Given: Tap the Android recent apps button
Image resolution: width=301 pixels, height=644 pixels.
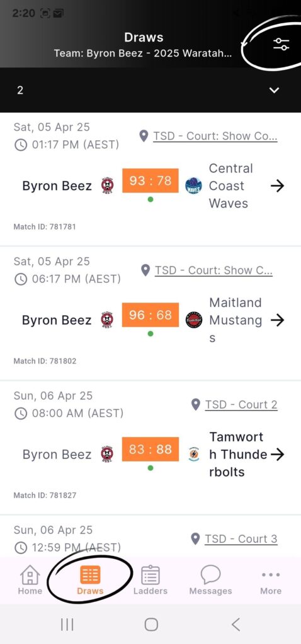Looking at the screenshot, I should point(67,625).
